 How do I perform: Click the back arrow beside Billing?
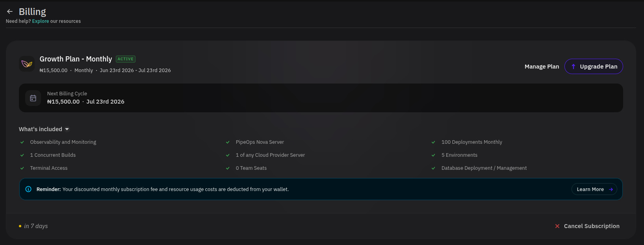(x=10, y=11)
